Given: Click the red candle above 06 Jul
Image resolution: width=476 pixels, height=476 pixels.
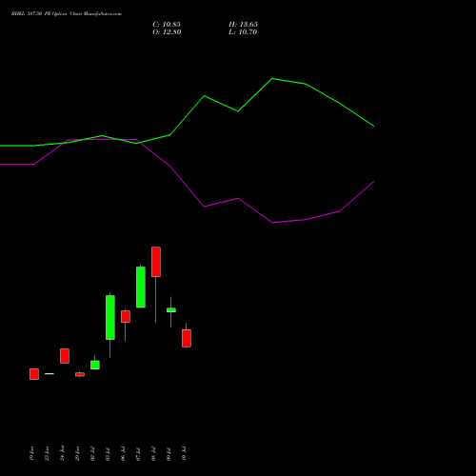Looking at the screenshot, I should pyautogui.click(x=126, y=317).
